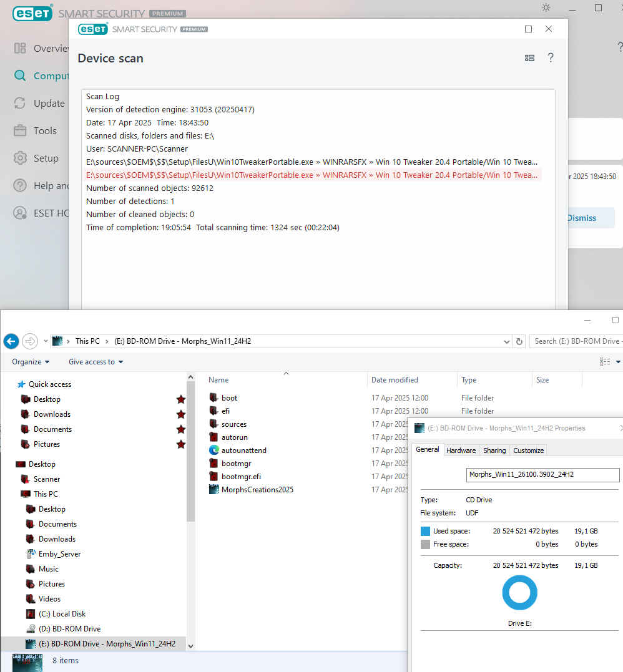This screenshot has height=672, width=623.
Task: Sort files by Date modified column
Action: [x=395, y=380]
